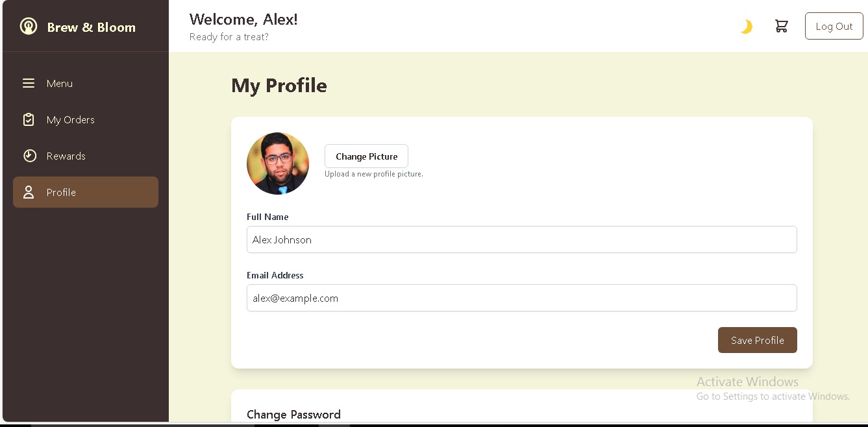Open the Rewards sidebar item

66,156
